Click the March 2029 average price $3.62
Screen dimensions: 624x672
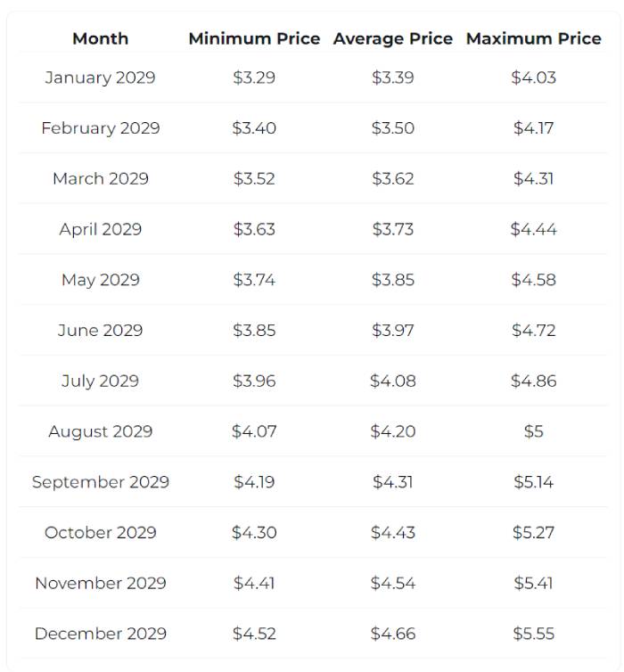392,178
